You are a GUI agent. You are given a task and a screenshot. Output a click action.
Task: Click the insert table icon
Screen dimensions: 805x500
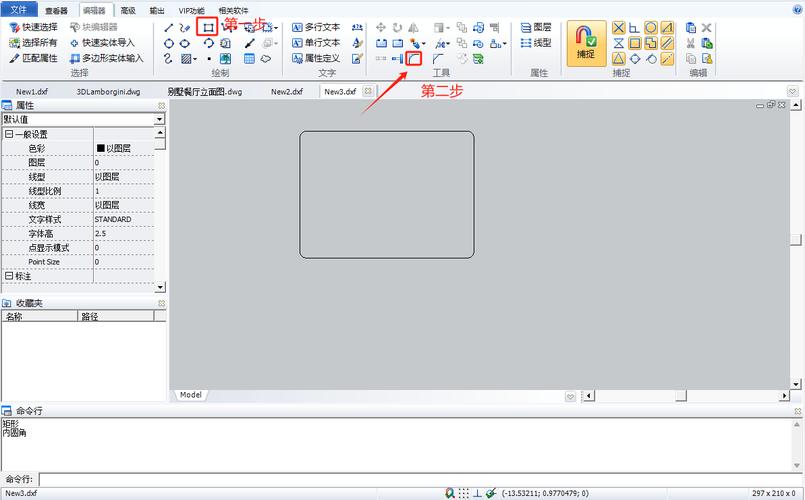250,59
